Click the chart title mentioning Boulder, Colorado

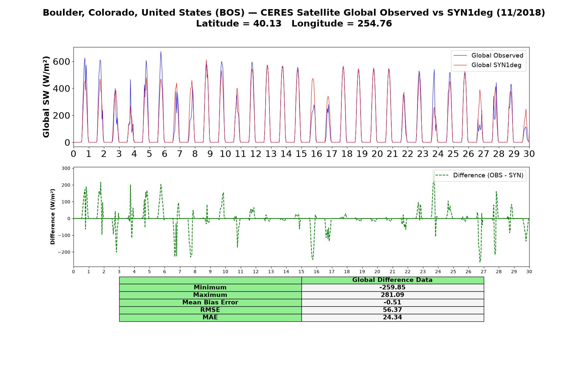(x=294, y=13)
